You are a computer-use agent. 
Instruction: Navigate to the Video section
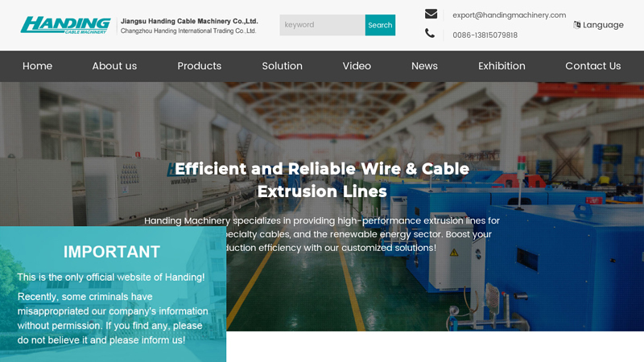357,66
